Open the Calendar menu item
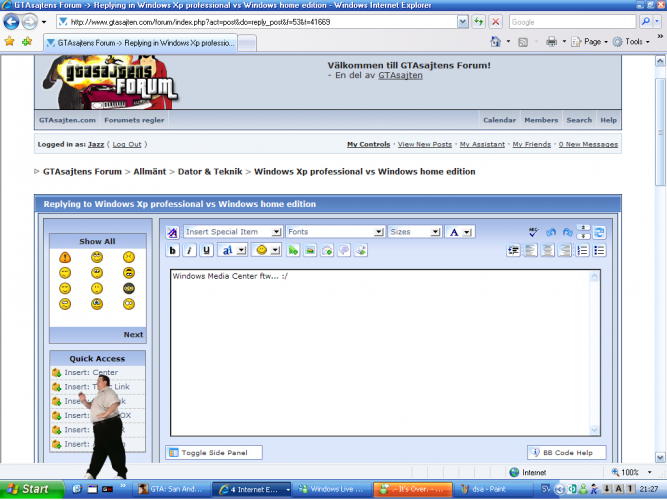 pos(499,120)
